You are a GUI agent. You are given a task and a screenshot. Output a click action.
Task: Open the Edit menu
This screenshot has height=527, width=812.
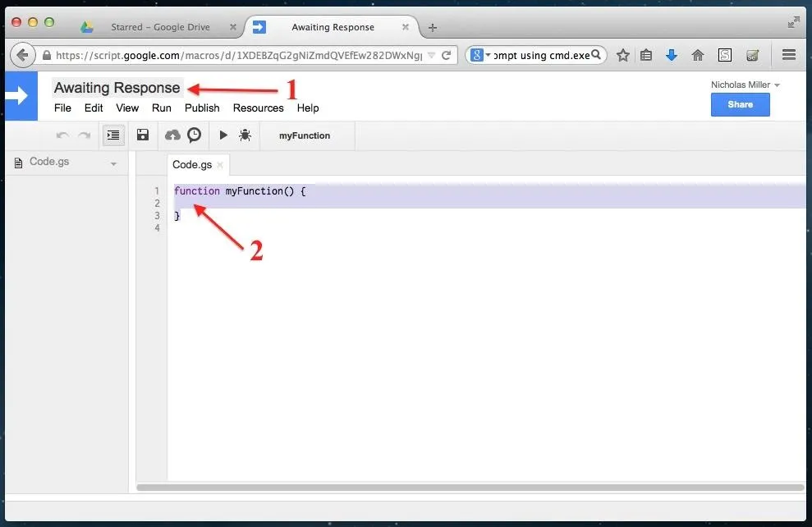94,108
